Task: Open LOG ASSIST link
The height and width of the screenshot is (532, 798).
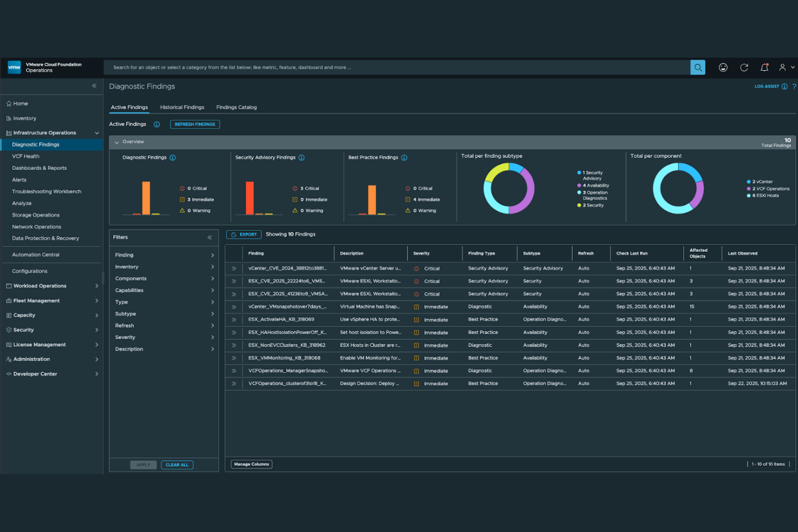Action: [x=767, y=86]
